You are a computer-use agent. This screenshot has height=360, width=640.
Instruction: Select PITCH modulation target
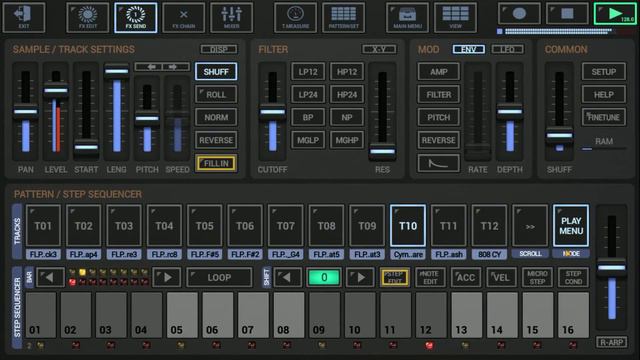[x=438, y=118]
